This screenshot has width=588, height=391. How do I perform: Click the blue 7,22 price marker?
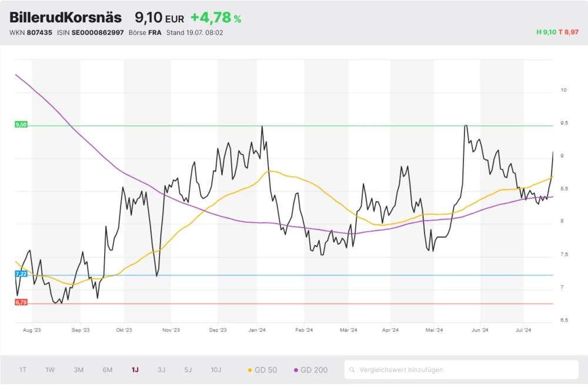click(x=21, y=275)
